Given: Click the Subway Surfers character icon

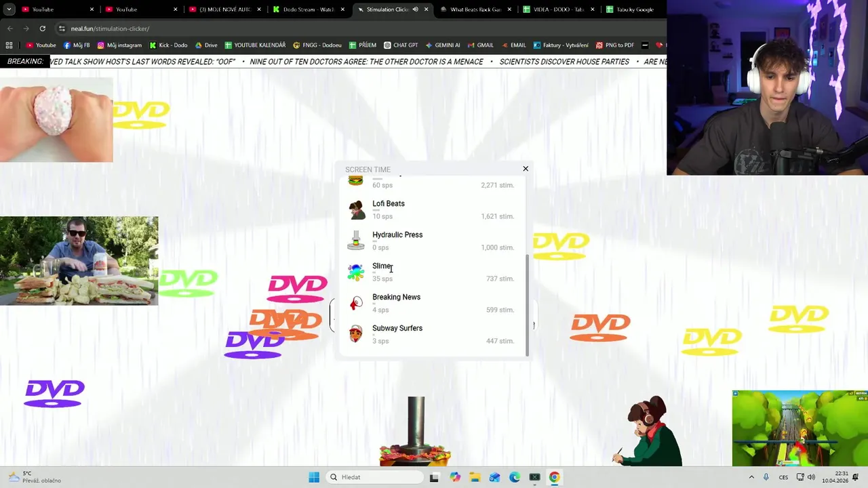Looking at the screenshot, I should [x=356, y=334].
